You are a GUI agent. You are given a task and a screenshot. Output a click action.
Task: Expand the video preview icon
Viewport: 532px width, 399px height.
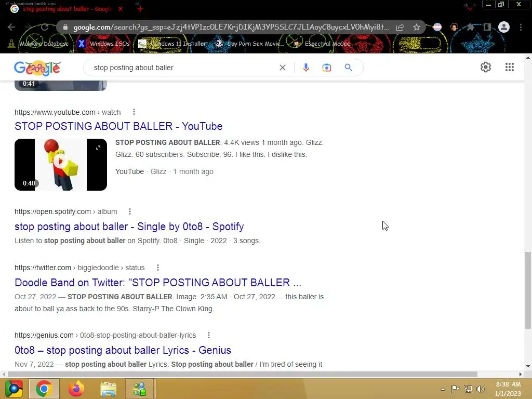pyautogui.click(x=98, y=148)
